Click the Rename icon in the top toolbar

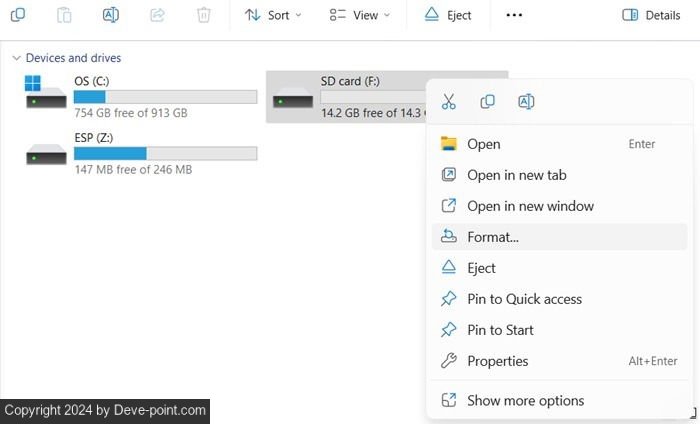tap(111, 15)
